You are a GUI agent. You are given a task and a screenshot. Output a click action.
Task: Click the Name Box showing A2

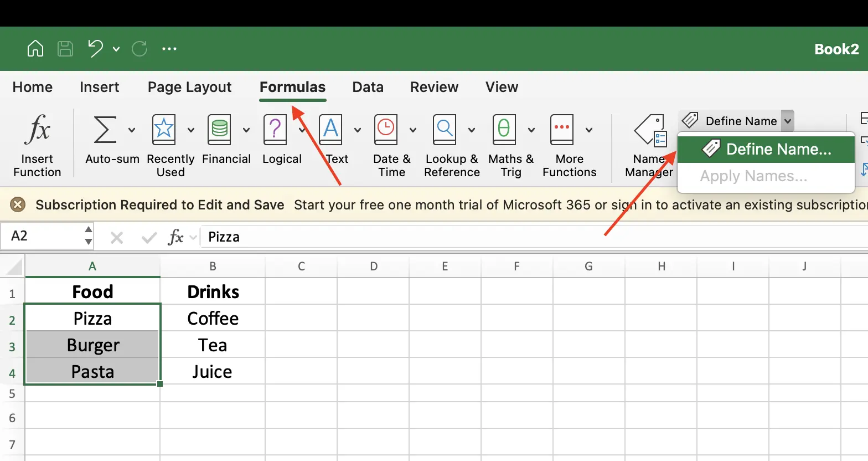point(44,237)
